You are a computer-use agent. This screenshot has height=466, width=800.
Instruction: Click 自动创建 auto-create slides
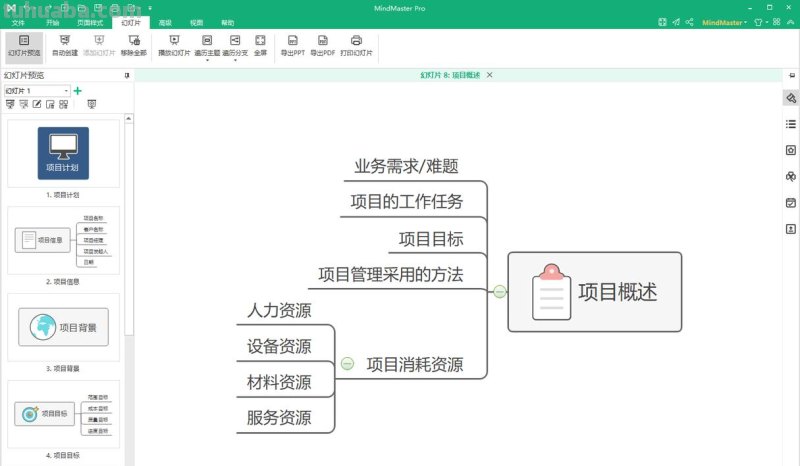tap(65, 45)
